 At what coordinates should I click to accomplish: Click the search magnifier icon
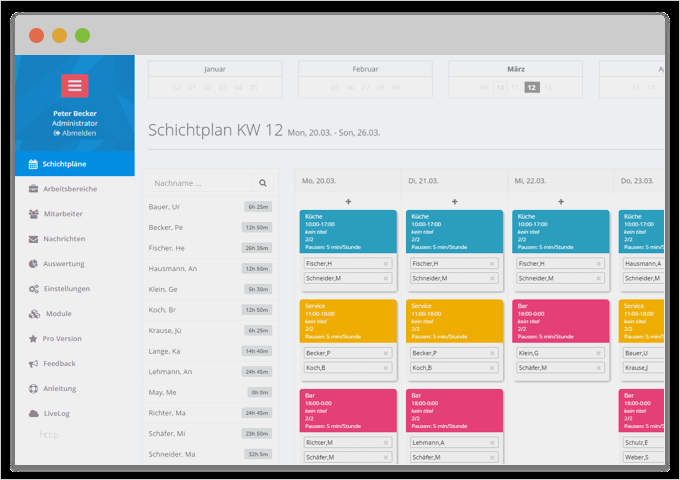click(263, 183)
